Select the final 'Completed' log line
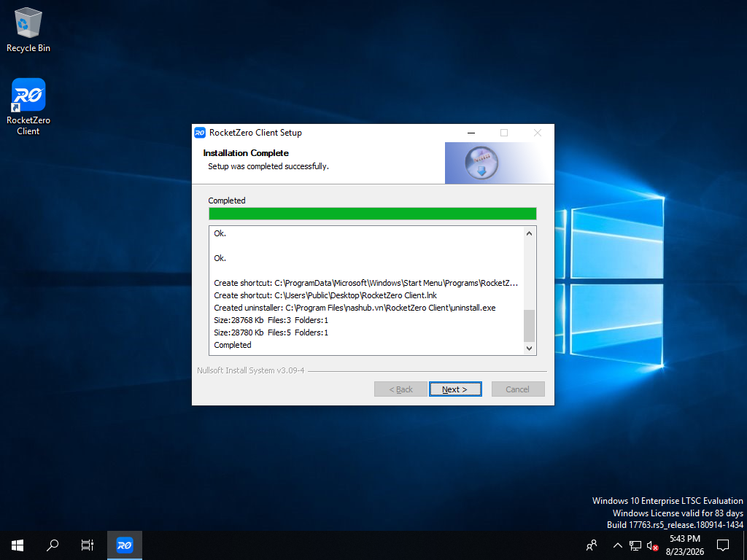The image size is (747, 560). tap(233, 345)
